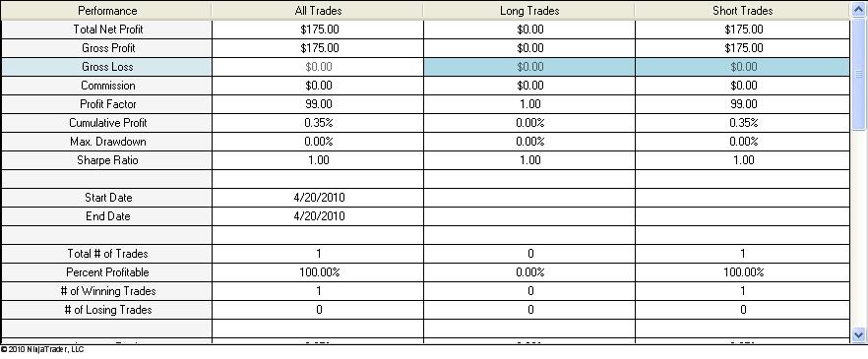Select the Total Net Profit row label
The image size is (868, 359).
(x=107, y=30)
